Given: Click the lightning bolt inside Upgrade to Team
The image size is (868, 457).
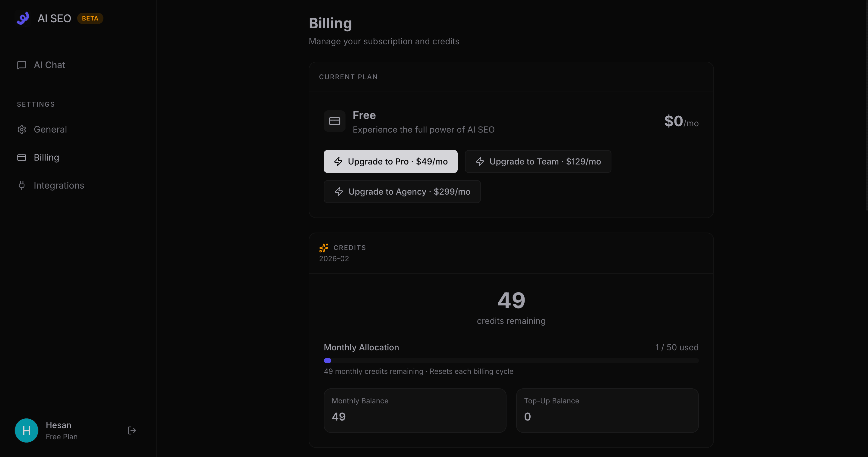Looking at the screenshot, I should pos(480,161).
